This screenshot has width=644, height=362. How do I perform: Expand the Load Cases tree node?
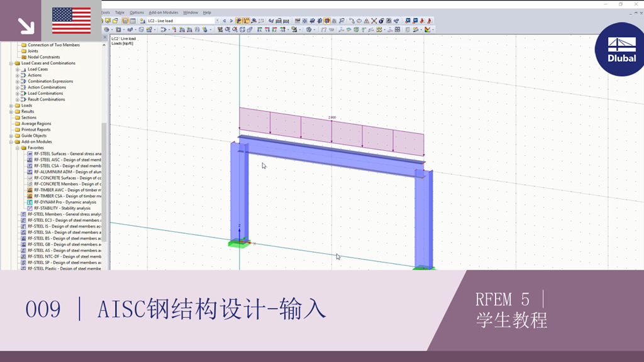pyautogui.click(x=17, y=69)
